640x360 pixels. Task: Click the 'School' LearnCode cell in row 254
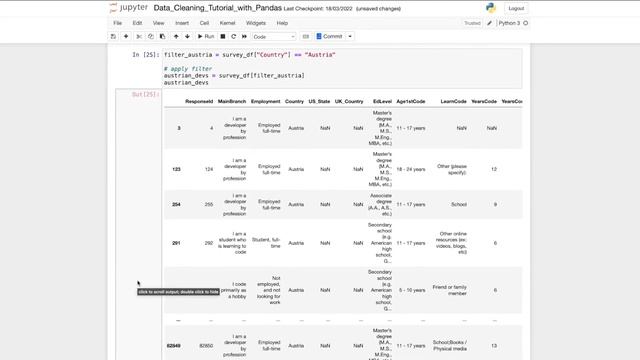click(x=459, y=204)
